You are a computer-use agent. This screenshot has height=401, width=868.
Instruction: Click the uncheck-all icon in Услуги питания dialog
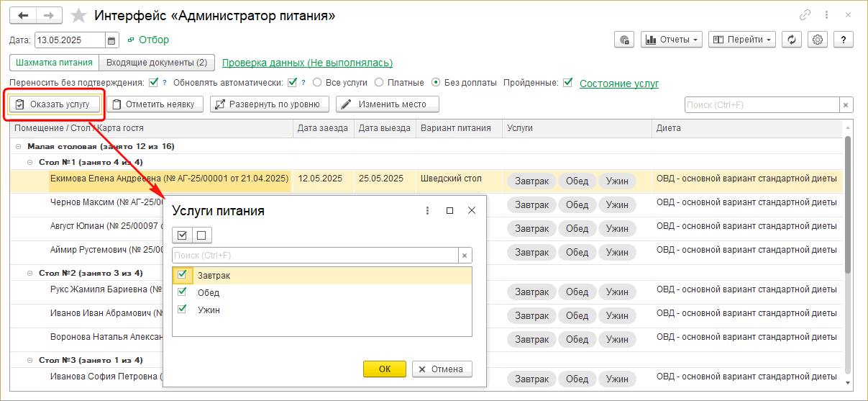[x=202, y=235]
